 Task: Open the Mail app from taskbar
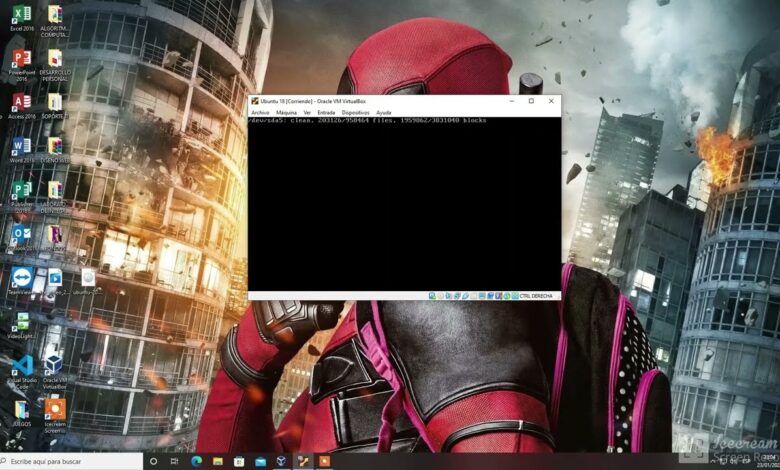point(260,462)
